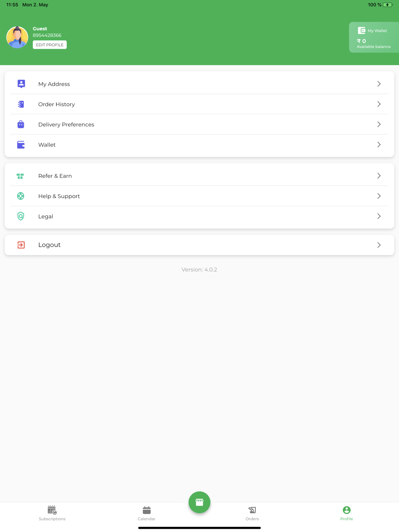
Task: Select the Logout text label
Action: [x=49, y=245]
